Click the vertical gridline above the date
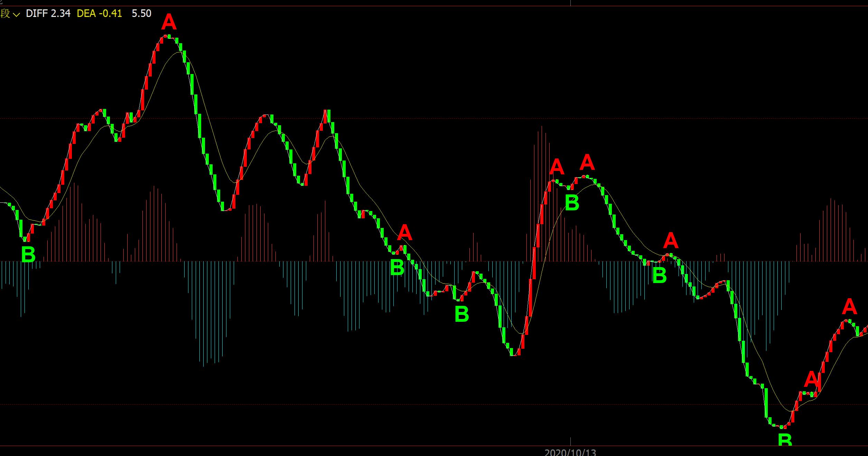 tap(571, 442)
